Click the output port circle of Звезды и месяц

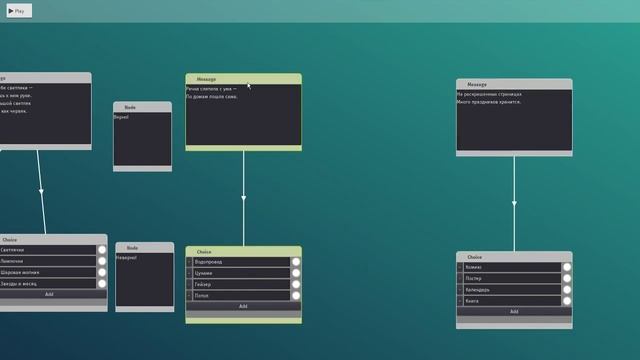pos(102,283)
